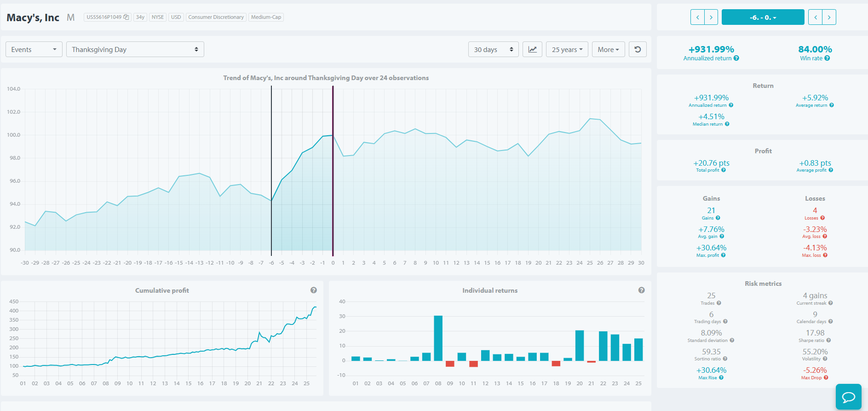This screenshot has width=868, height=411.
Task: Open the -6. - 0. window dropdown
Action: point(763,17)
